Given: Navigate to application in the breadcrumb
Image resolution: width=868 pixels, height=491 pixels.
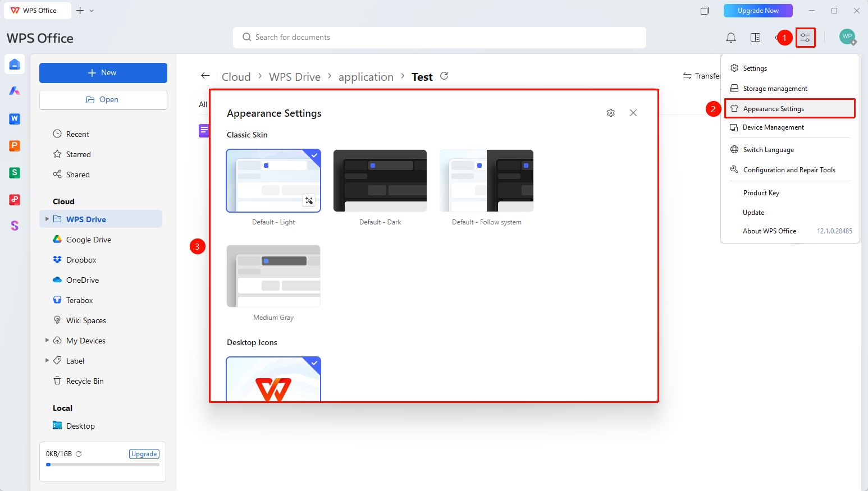Looking at the screenshot, I should coord(366,77).
